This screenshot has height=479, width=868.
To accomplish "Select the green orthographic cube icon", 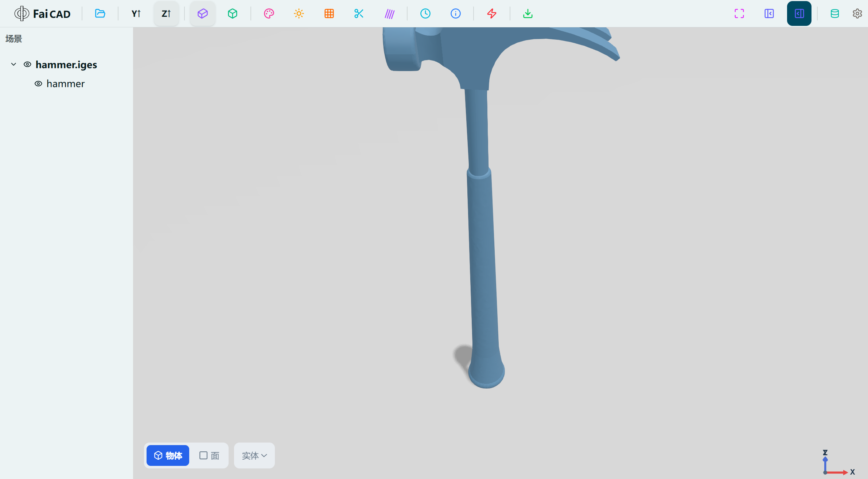I will [x=233, y=14].
